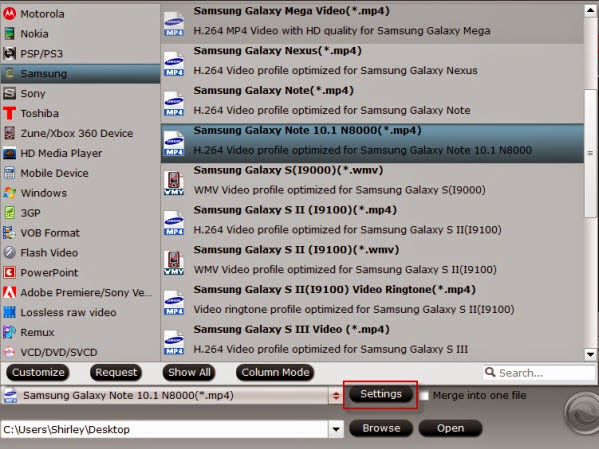The height and width of the screenshot is (449, 599).
Task: Select the Nokia category label
Action: click(x=34, y=34)
